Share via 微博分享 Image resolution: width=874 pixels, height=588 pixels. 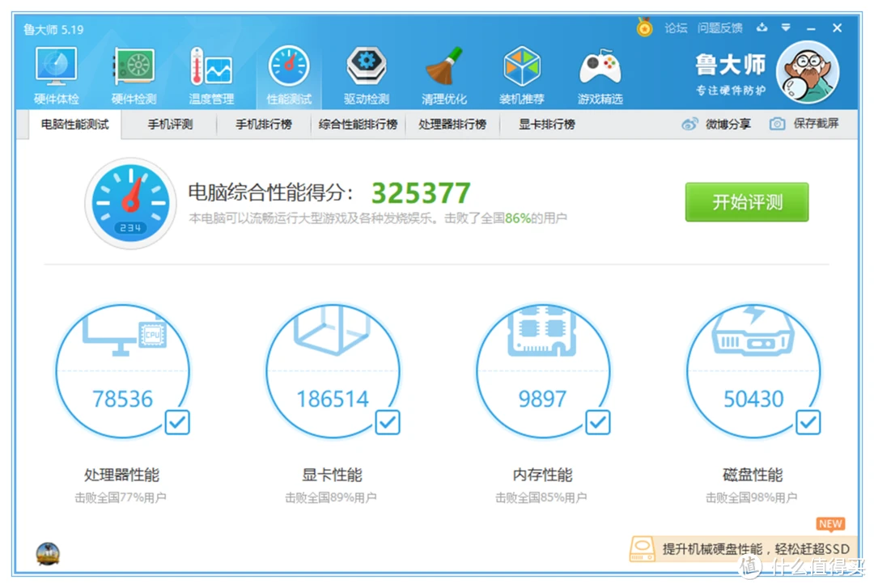[x=728, y=124]
